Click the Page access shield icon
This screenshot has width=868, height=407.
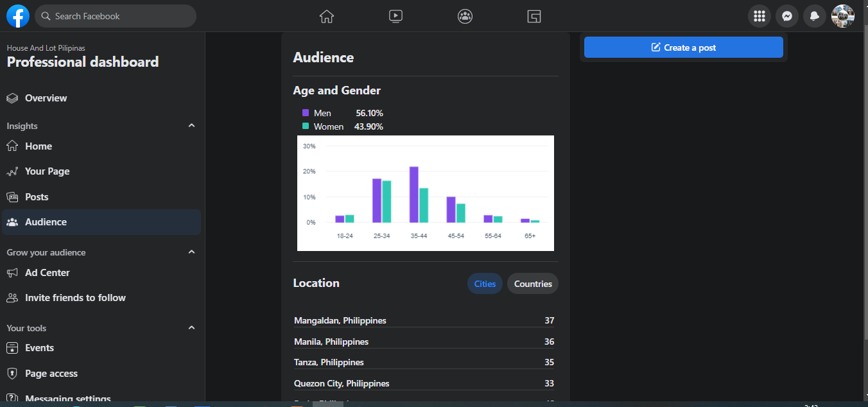[x=12, y=374]
